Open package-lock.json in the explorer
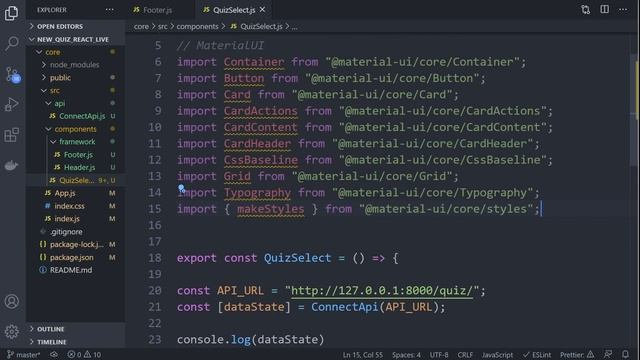This screenshot has height=360, width=640. pyautogui.click(x=76, y=244)
